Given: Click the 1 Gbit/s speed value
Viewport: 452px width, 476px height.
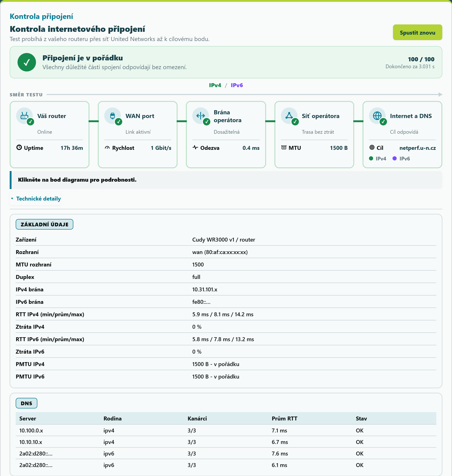Looking at the screenshot, I should pos(161,148).
